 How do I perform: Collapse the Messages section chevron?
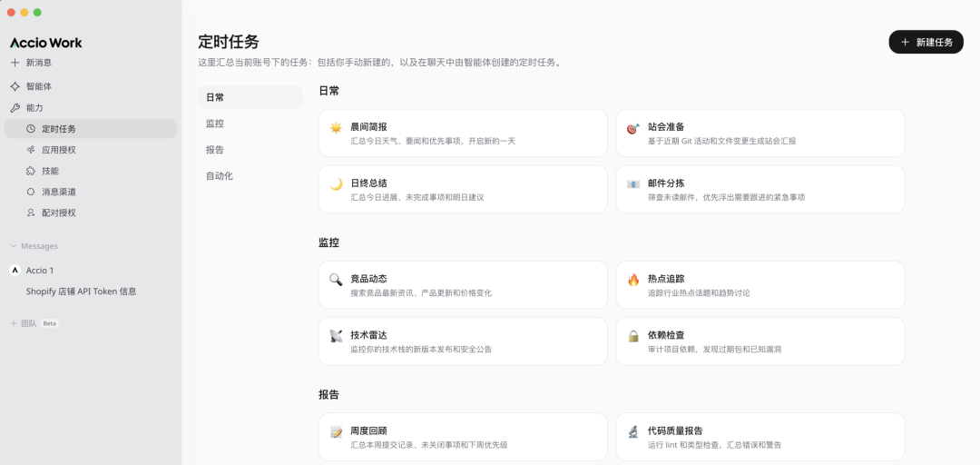click(x=14, y=246)
